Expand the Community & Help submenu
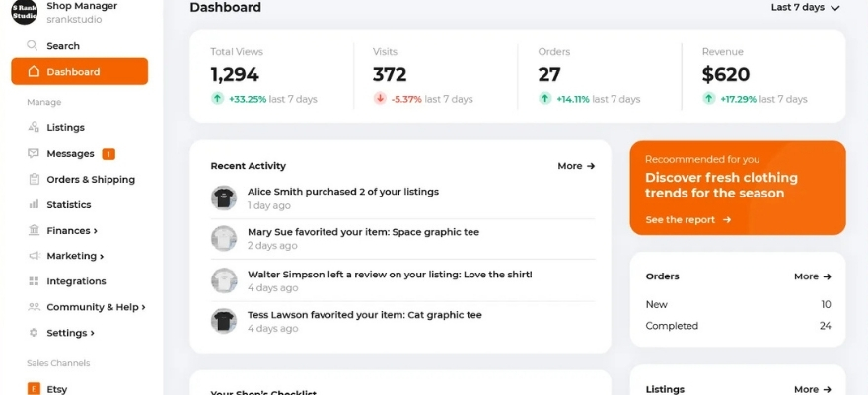Screen dimensions: 868x395 pyautogui.click(x=96, y=307)
